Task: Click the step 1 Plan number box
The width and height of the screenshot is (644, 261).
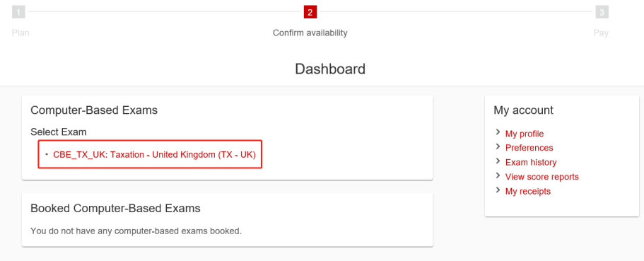Action: click(18, 12)
